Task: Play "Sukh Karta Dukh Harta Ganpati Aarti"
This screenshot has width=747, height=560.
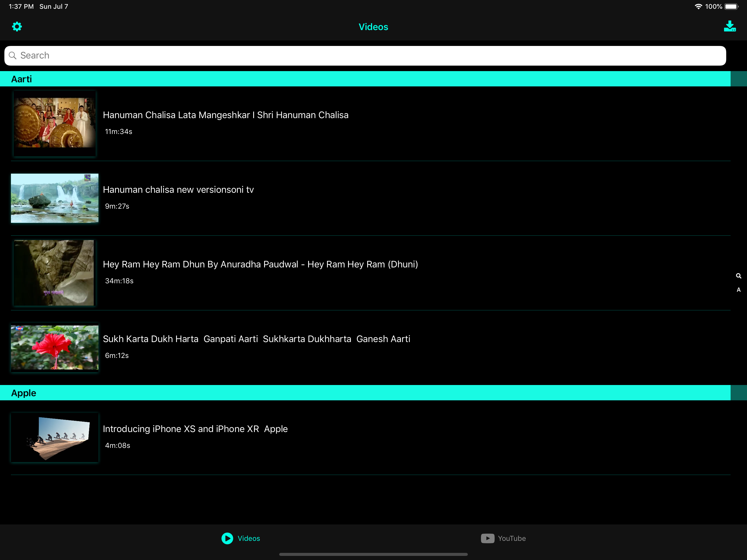Action: [x=257, y=339]
